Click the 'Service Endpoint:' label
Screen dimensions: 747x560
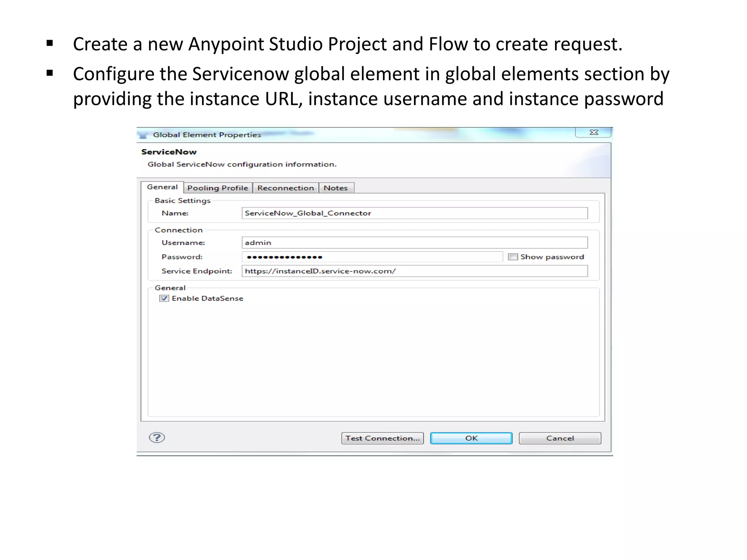click(197, 271)
